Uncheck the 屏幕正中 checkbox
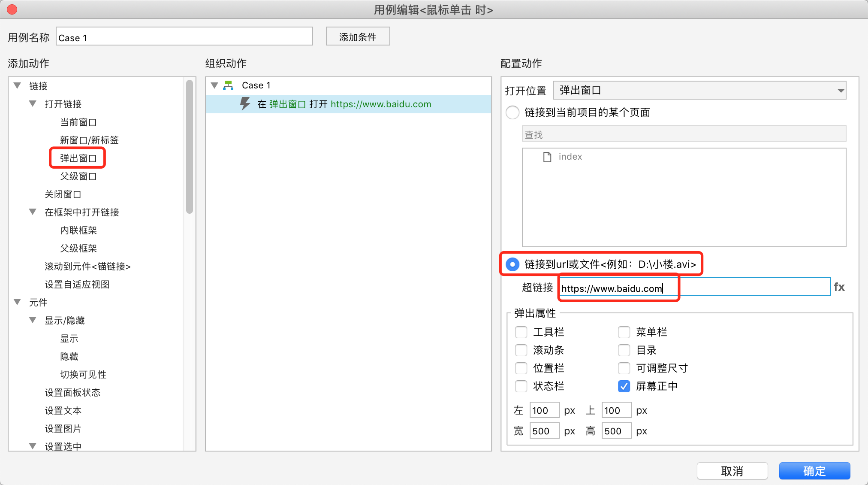 (624, 386)
